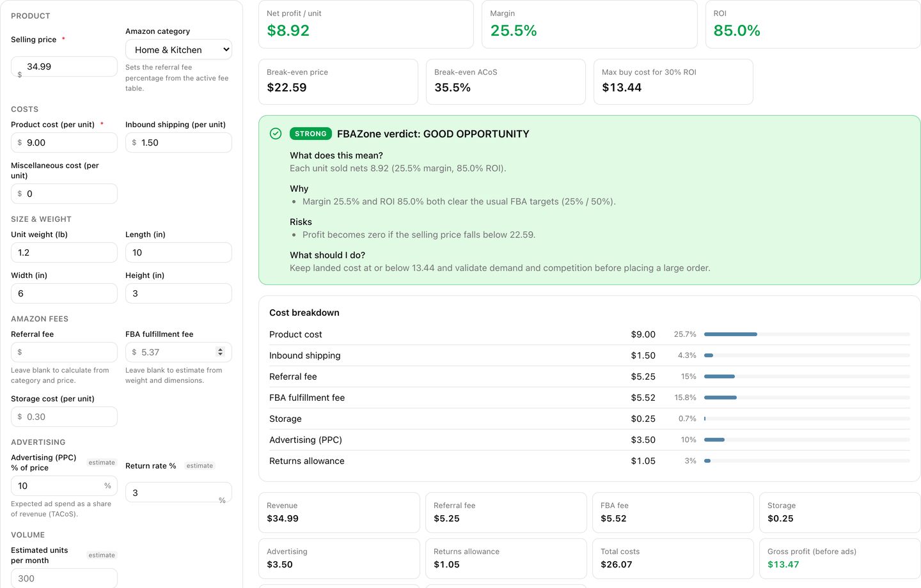Click the Length (in) input
Image resolution: width=921 pixels, height=588 pixels.
click(x=178, y=252)
